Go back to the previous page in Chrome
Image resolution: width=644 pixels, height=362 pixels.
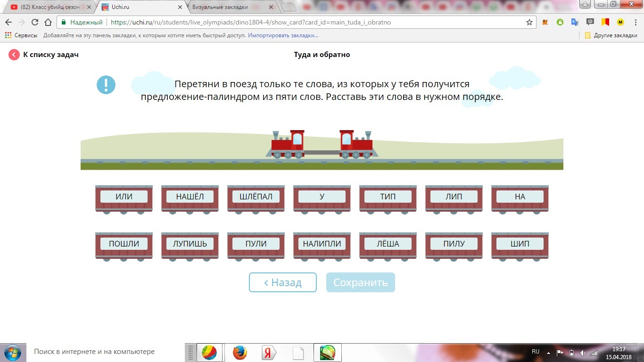[8, 22]
